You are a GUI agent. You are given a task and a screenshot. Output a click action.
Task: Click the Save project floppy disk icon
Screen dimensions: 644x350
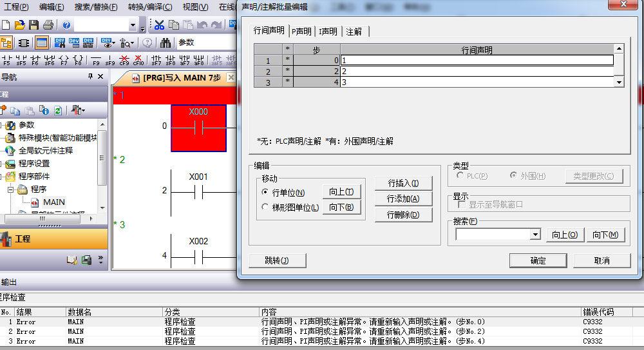33,25
